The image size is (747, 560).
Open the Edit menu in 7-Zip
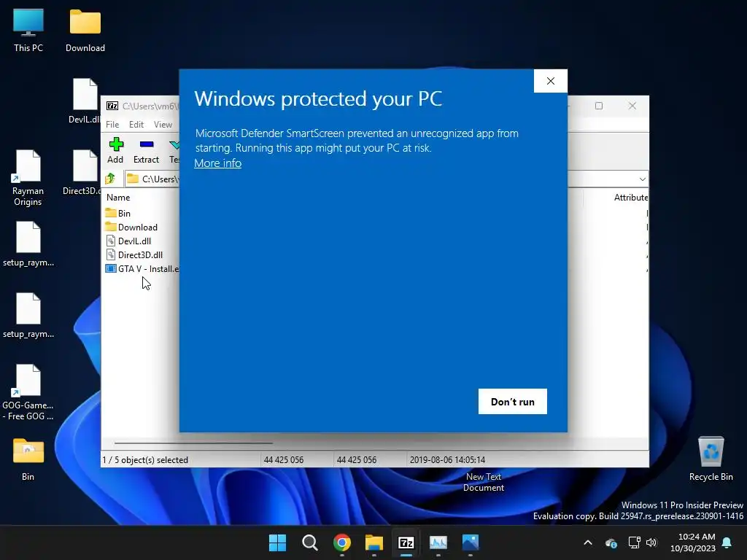[136, 124]
